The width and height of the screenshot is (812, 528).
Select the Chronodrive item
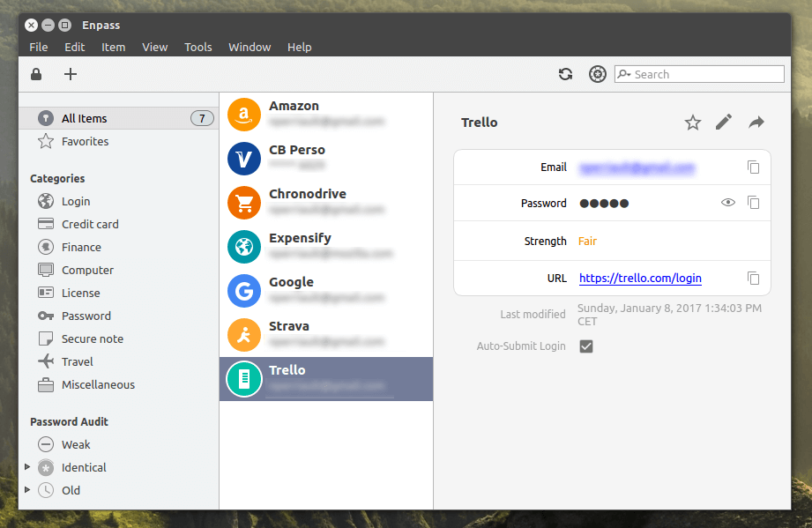pyautogui.click(x=326, y=203)
